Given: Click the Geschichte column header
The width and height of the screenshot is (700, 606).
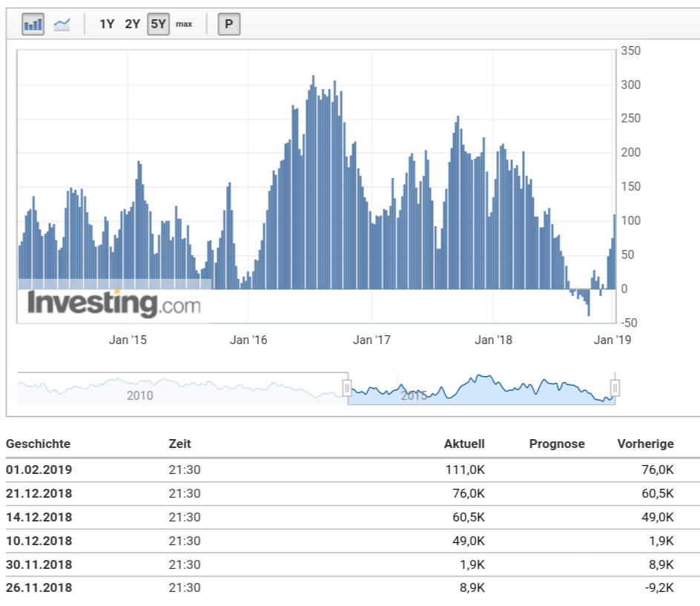Looking at the screenshot, I should (38, 444).
